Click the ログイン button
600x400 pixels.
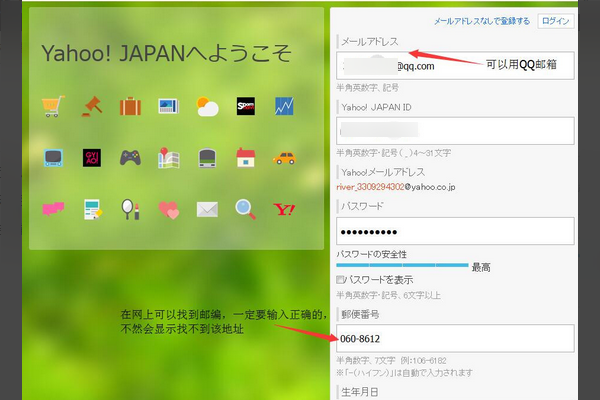[555, 20]
